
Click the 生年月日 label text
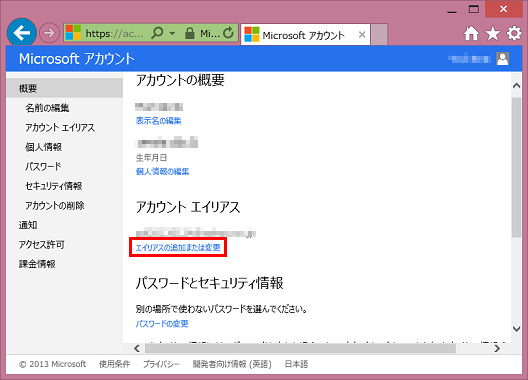tap(151, 157)
